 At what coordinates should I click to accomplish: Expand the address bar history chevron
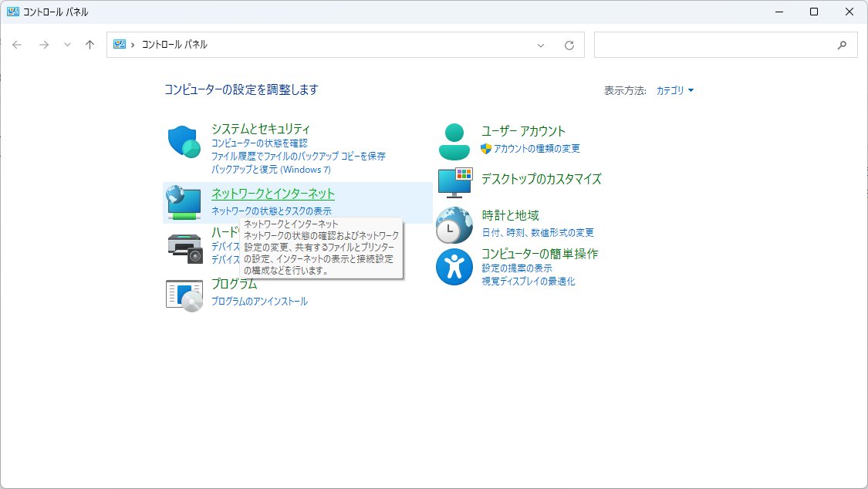click(x=541, y=45)
